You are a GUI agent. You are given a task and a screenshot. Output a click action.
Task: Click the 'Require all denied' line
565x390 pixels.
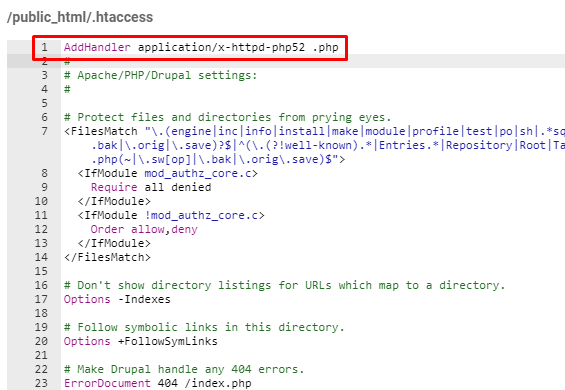(x=151, y=187)
